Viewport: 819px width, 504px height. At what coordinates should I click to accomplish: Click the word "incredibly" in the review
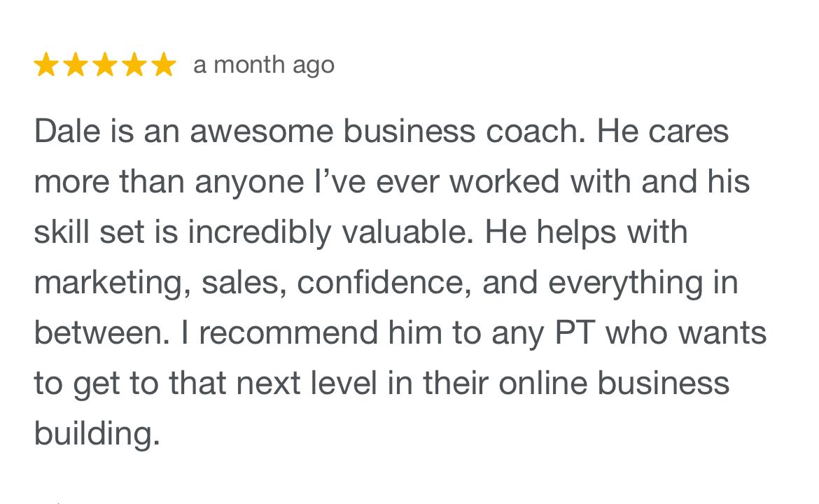click(x=259, y=233)
